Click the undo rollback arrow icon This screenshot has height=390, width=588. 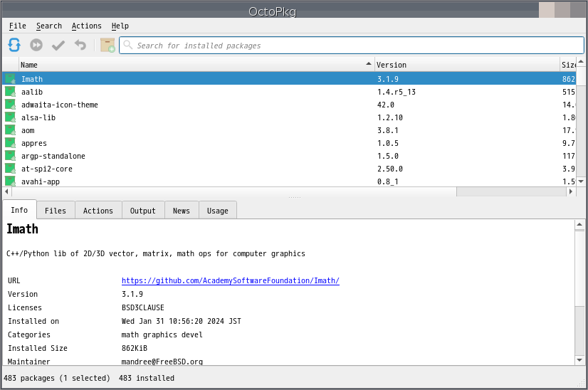[x=80, y=45]
